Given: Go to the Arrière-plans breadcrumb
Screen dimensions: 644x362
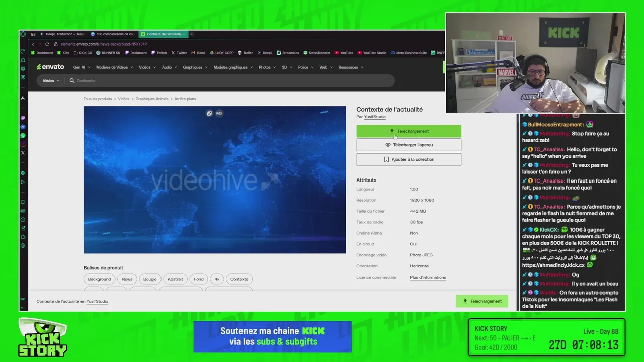Looking at the screenshot, I should (x=185, y=99).
